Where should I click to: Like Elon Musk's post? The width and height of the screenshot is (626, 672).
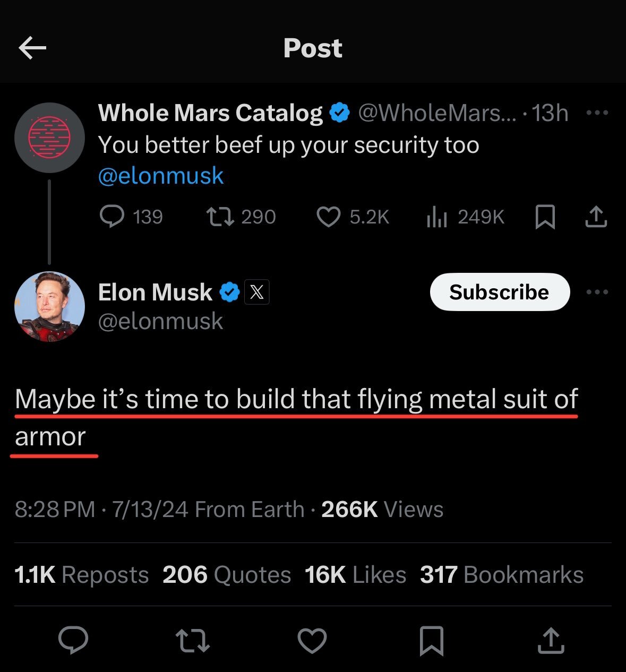pyautogui.click(x=313, y=640)
